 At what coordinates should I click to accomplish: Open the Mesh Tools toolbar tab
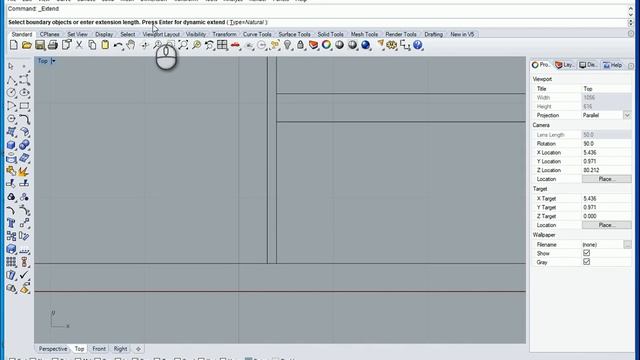pos(364,34)
